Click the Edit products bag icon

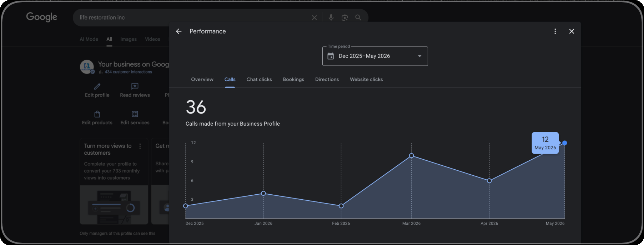tap(97, 114)
